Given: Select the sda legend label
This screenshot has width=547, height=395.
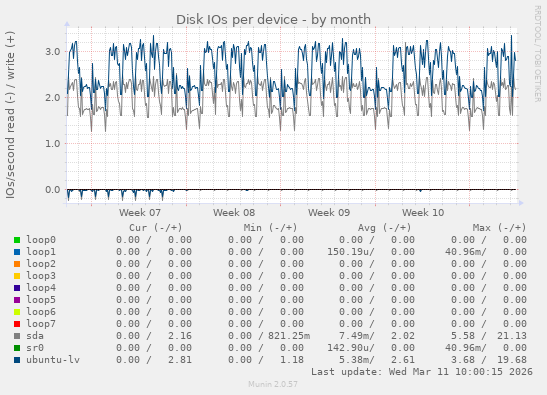Looking at the screenshot, I should pos(35,336).
